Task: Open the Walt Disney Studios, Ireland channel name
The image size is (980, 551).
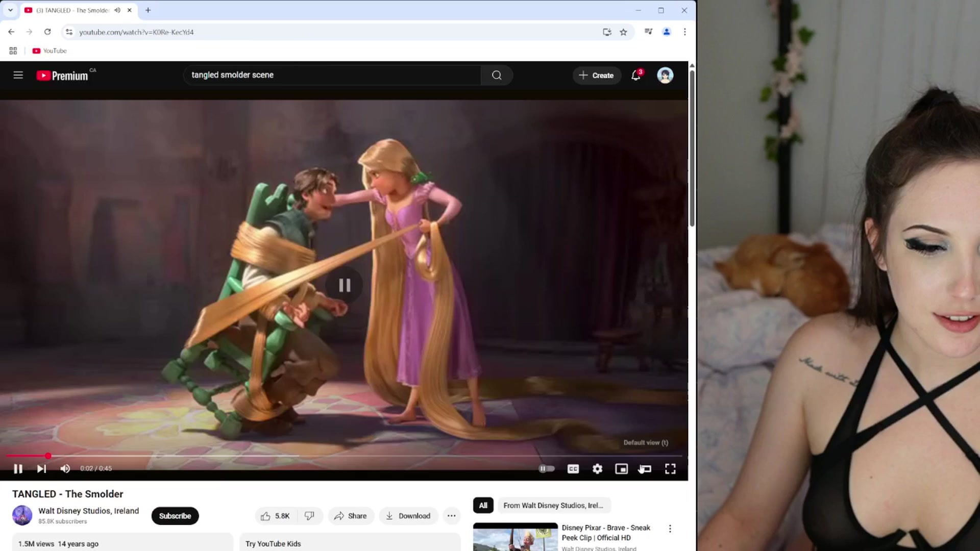Action: (x=89, y=511)
